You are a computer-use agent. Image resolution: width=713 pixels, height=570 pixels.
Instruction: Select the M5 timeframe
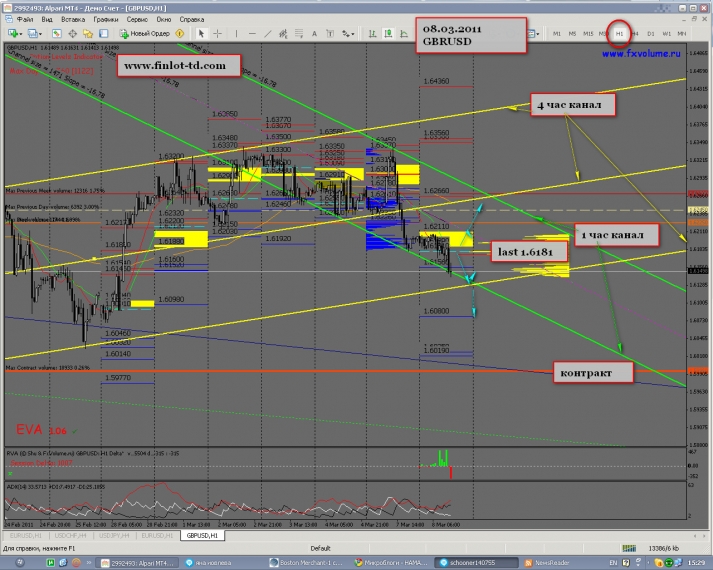[572, 34]
